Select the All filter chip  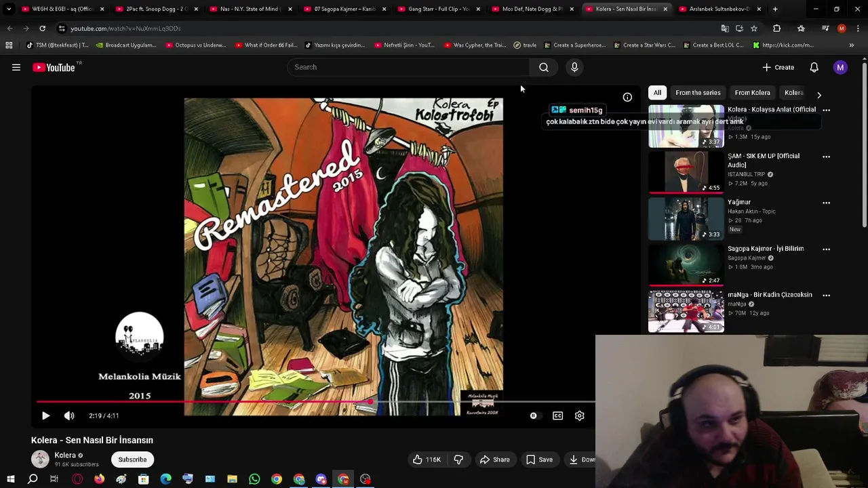click(x=657, y=93)
